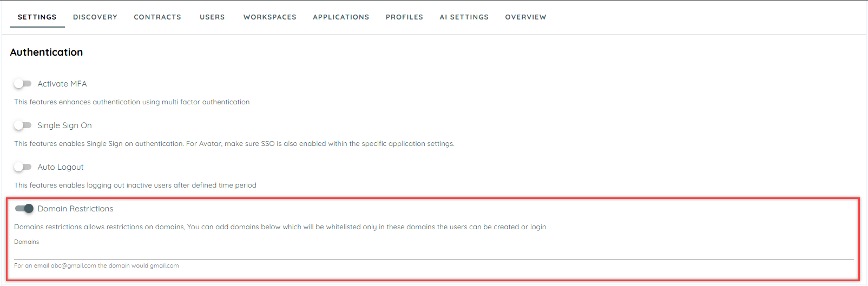Turn on Single Sign On switch
The image size is (868, 286).
(x=23, y=125)
